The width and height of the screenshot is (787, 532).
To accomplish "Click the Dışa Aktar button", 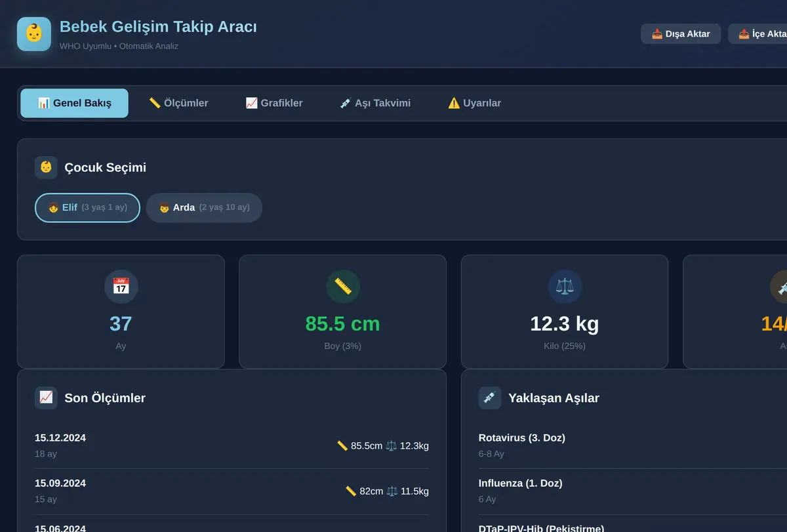I will point(681,33).
